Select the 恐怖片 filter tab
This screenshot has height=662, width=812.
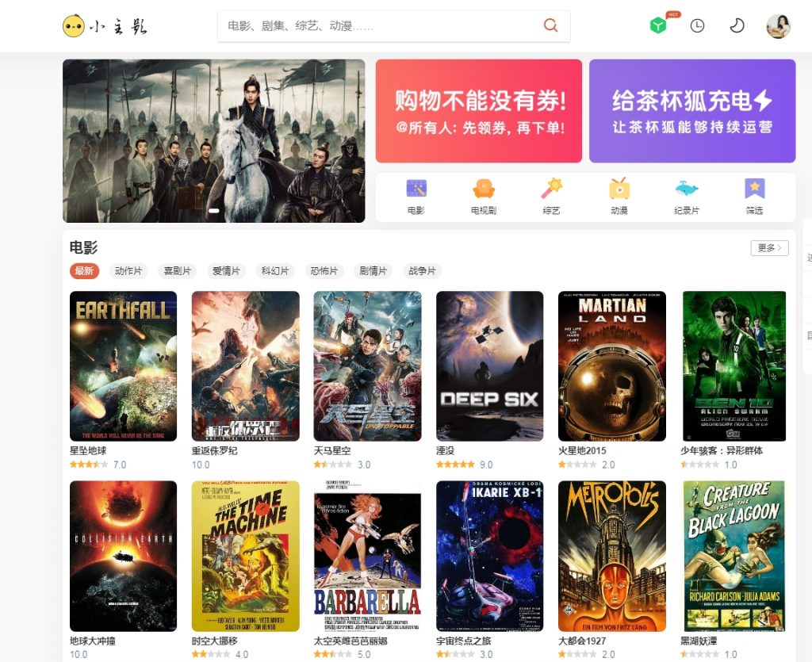(x=324, y=270)
